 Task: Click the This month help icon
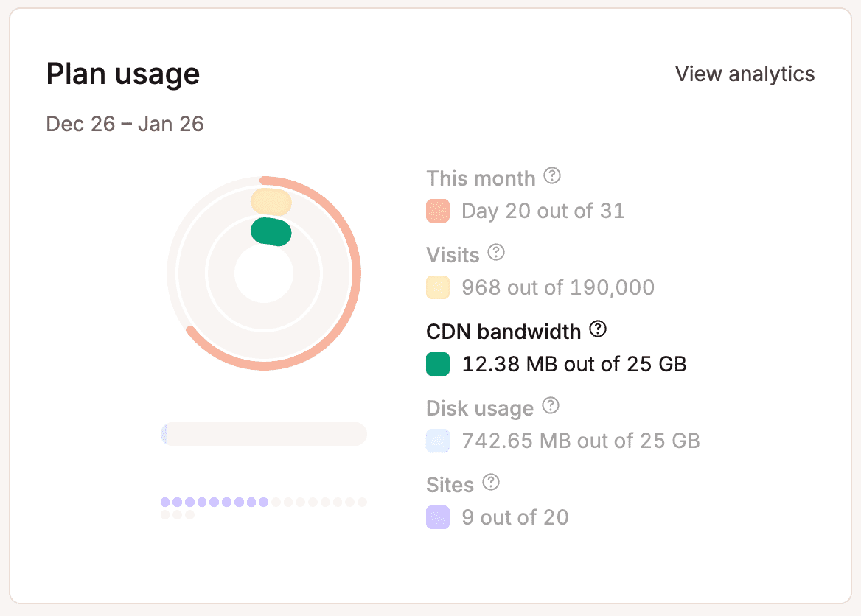point(553,177)
